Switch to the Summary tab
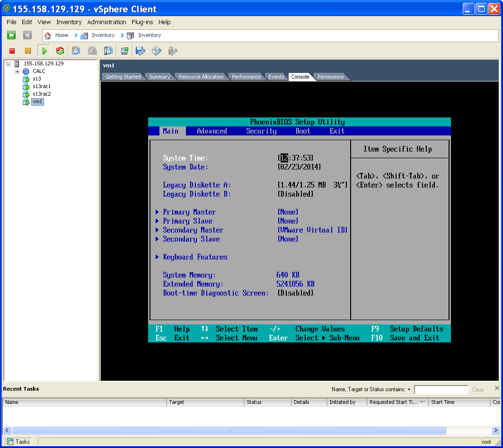503x448 pixels. [159, 77]
